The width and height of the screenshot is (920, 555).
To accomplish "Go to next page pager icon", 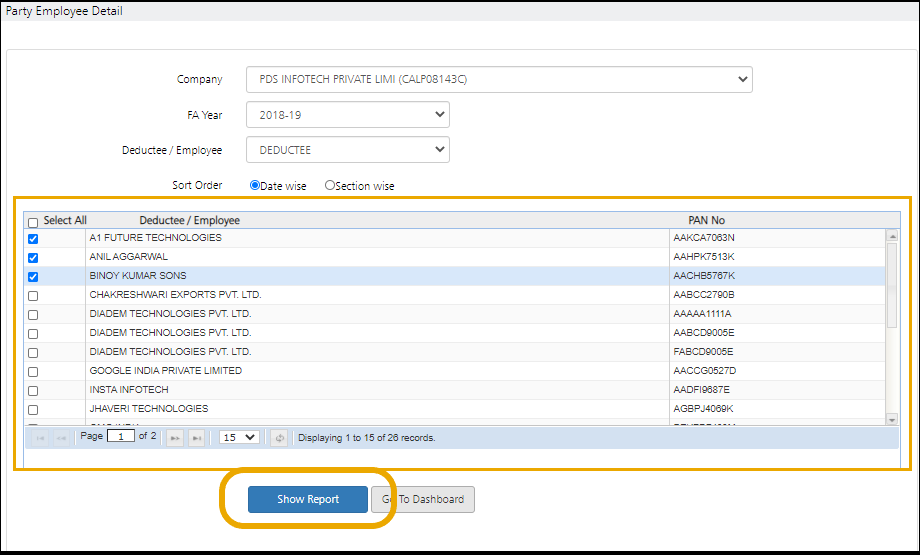I will click(175, 438).
